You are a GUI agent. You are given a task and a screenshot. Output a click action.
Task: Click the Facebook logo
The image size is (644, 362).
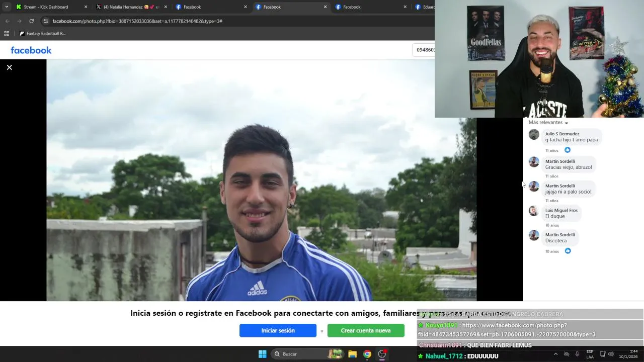click(31, 50)
